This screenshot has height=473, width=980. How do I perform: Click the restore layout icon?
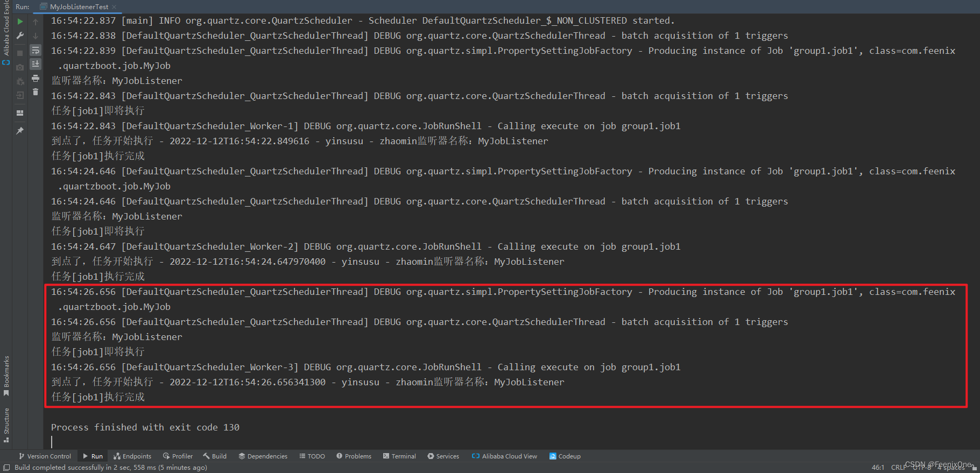tap(20, 113)
